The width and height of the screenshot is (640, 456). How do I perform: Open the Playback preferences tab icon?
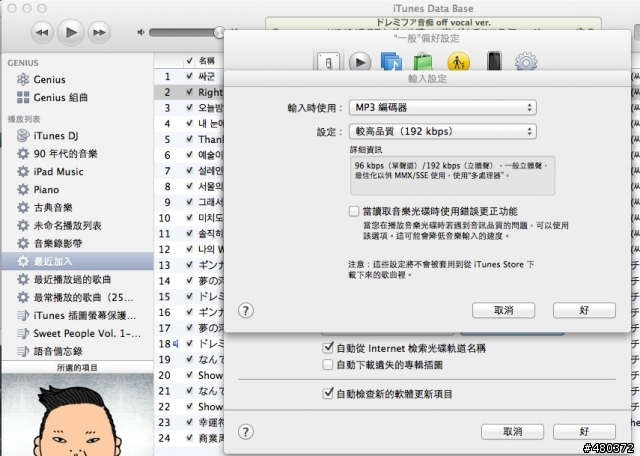(x=360, y=62)
